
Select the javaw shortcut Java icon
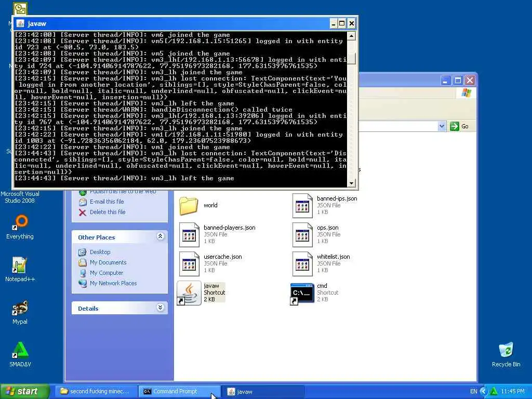pyautogui.click(x=189, y=293)
